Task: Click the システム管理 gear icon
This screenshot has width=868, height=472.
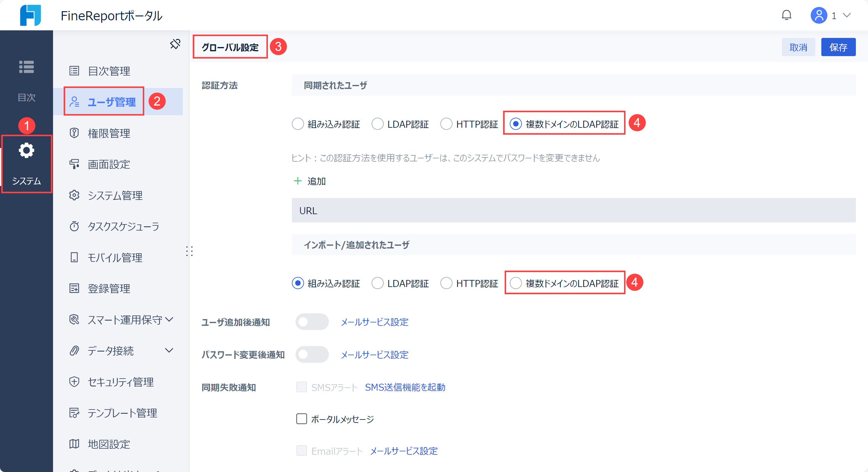Action: [74, 195]
